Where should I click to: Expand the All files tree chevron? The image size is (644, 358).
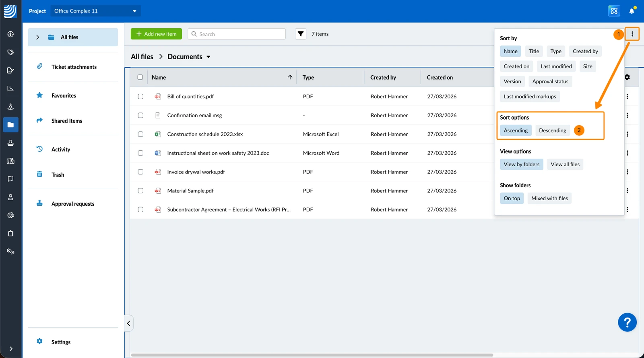click(x=38, y=37)
